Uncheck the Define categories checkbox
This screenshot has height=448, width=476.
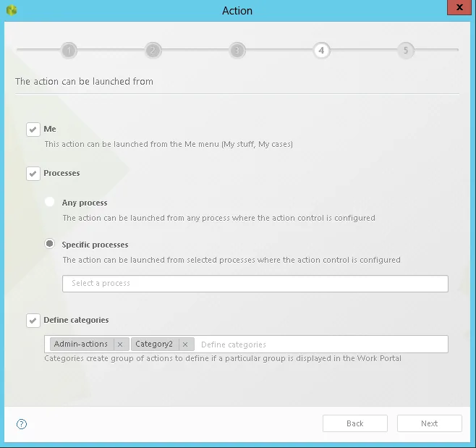33,321
